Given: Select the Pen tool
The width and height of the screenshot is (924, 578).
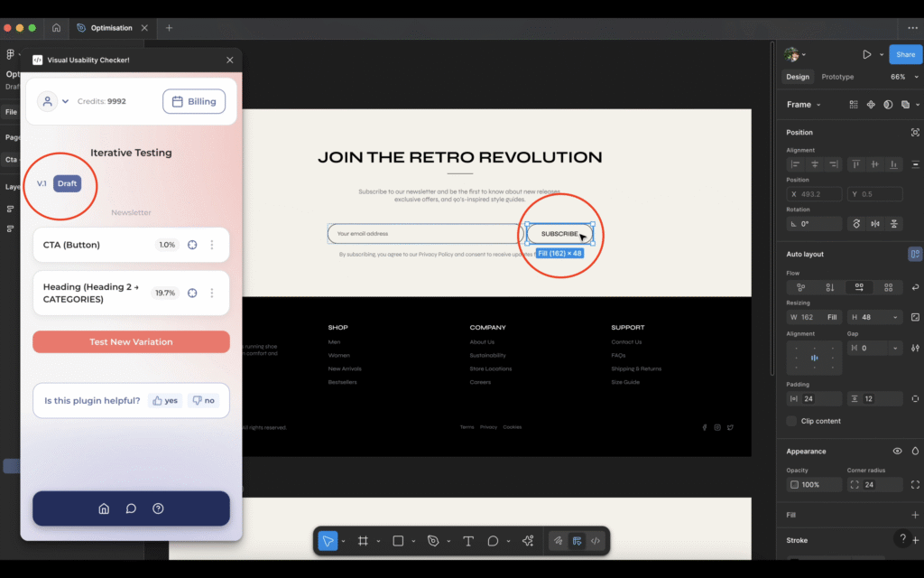Looking at the screenshot, I should click(433, 541).
